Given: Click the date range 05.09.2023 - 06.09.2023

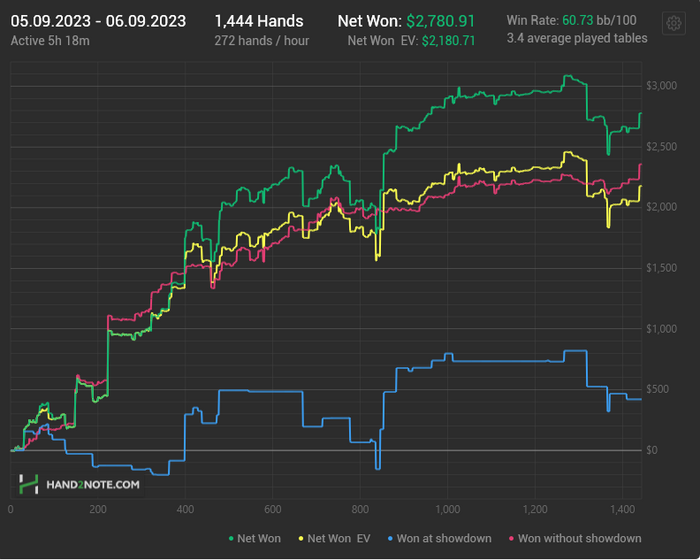Looking at the screenshot, I should pyautogui.click(x=98, y=21).
